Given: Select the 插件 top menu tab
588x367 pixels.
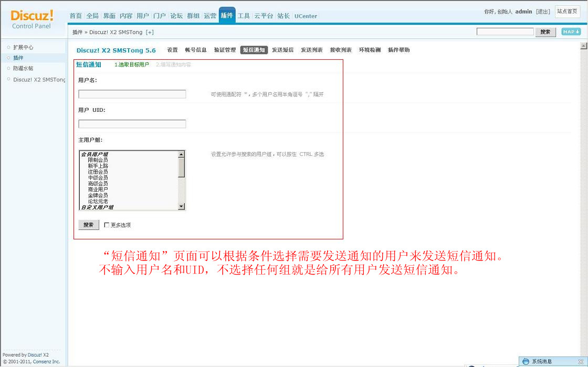Looking at the screenshot, I should click(227, 16).
